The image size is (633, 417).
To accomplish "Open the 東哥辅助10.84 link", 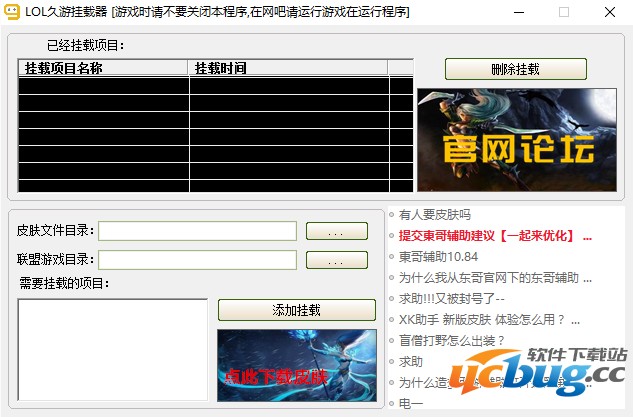I will click(438, 256).
